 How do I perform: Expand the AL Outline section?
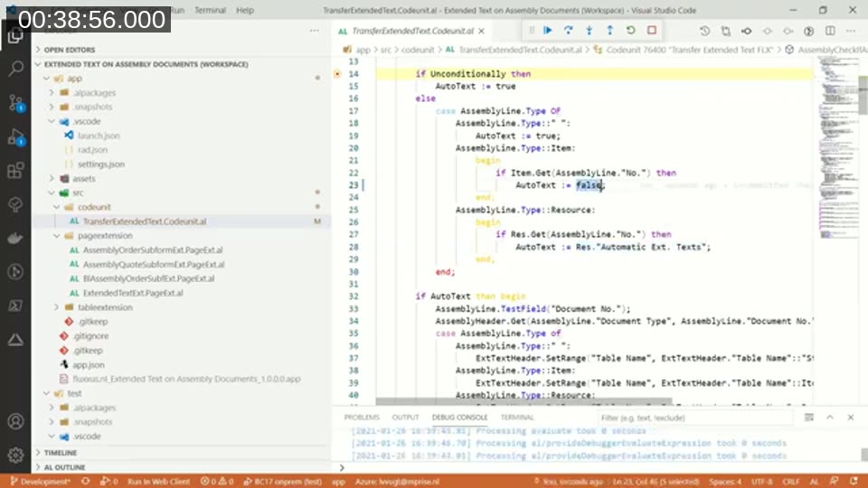coord(64,467)
